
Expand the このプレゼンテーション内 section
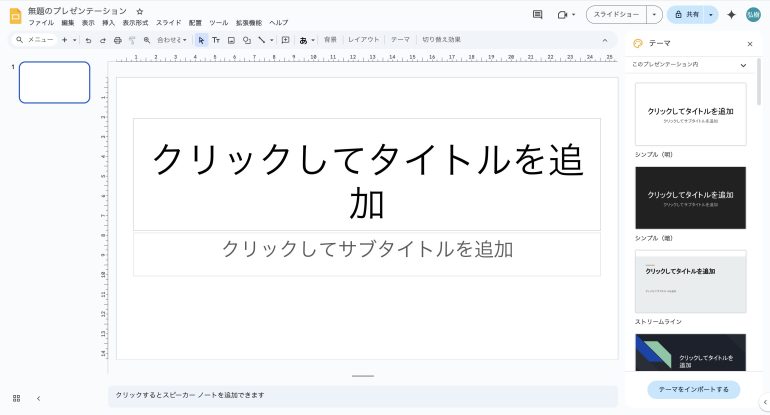point(742,65)
